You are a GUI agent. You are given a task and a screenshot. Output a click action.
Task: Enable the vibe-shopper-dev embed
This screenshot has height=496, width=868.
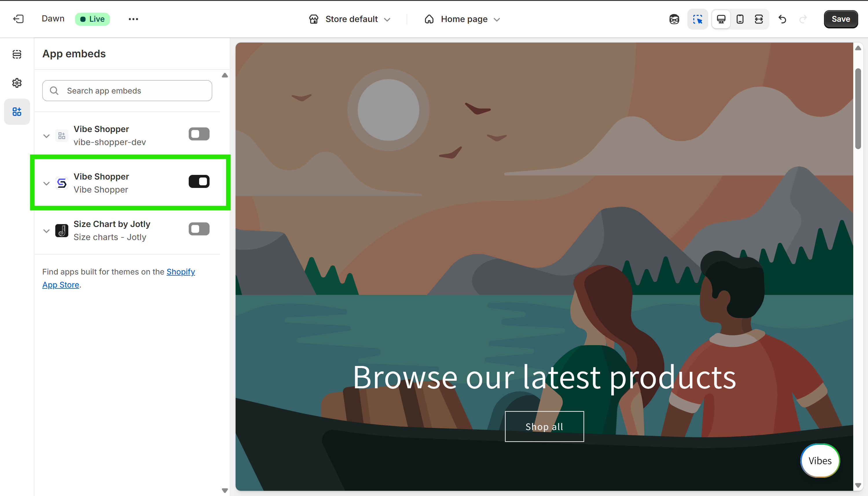(x=199, y=134)
